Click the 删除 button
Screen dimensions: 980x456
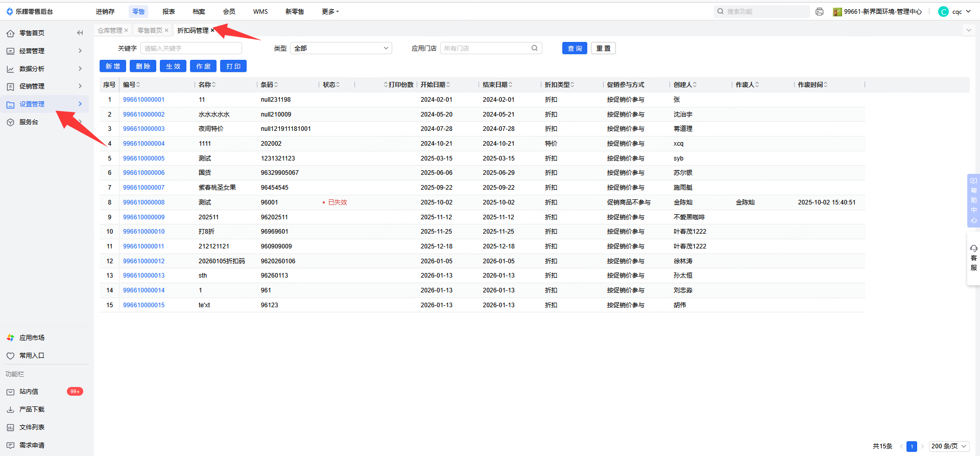click(x=143, y=66)
